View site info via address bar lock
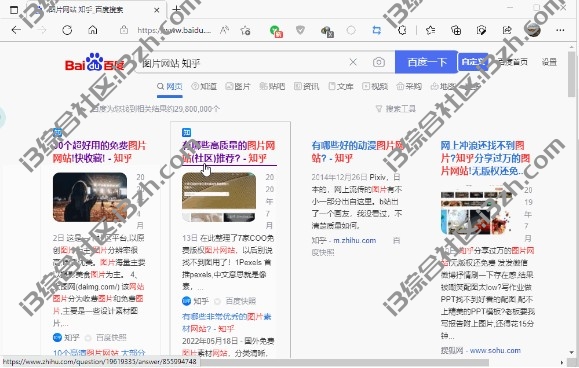This screenshot has height=368, width=579. pyautogui.click(x=124, y=30)
